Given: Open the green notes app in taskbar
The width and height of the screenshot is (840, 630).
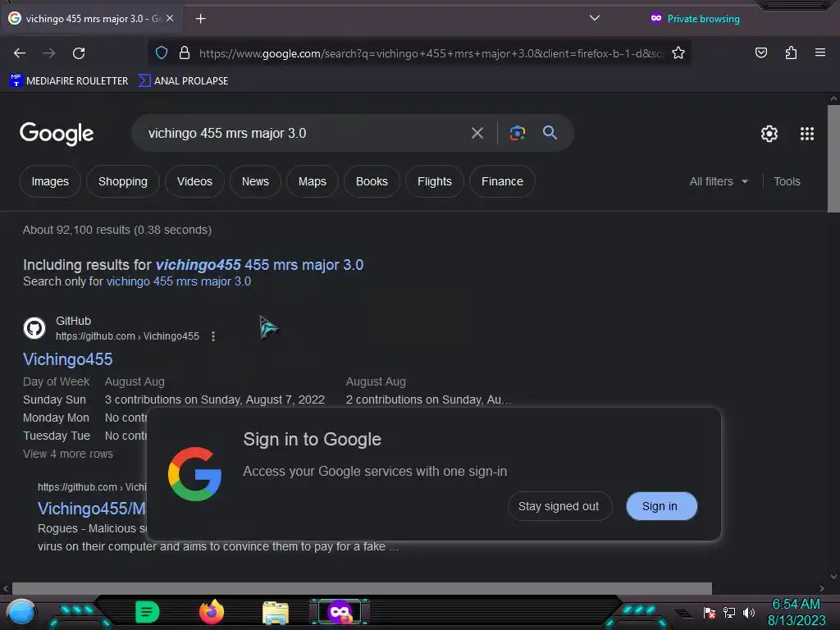Looking at the screenshot, I should coord(147,612).
